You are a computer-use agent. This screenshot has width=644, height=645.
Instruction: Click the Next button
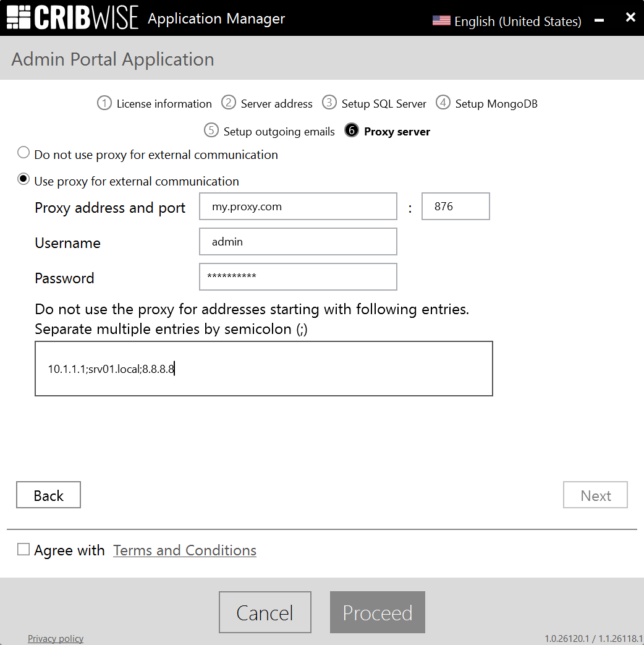[595, 495]
